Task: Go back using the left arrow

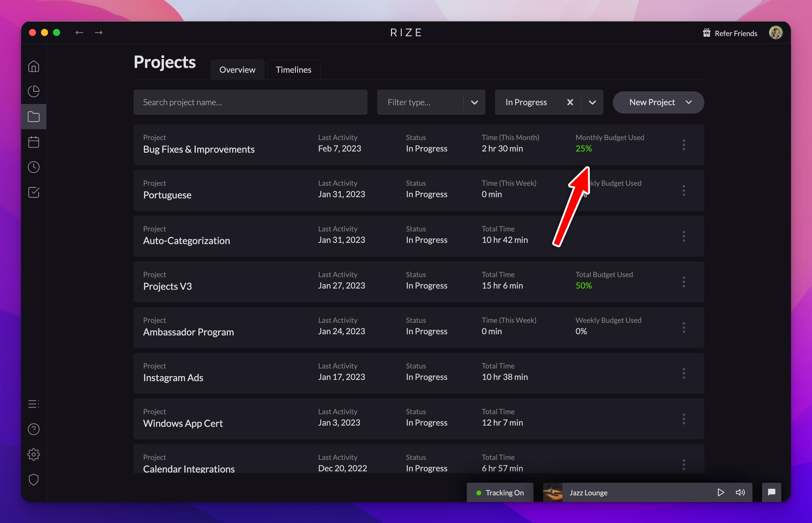Action: pyautogui.click(x=79, y=32)
